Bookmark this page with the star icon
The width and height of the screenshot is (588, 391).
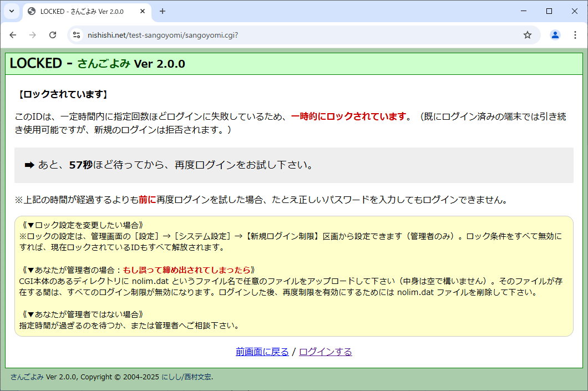click(528, 35)
